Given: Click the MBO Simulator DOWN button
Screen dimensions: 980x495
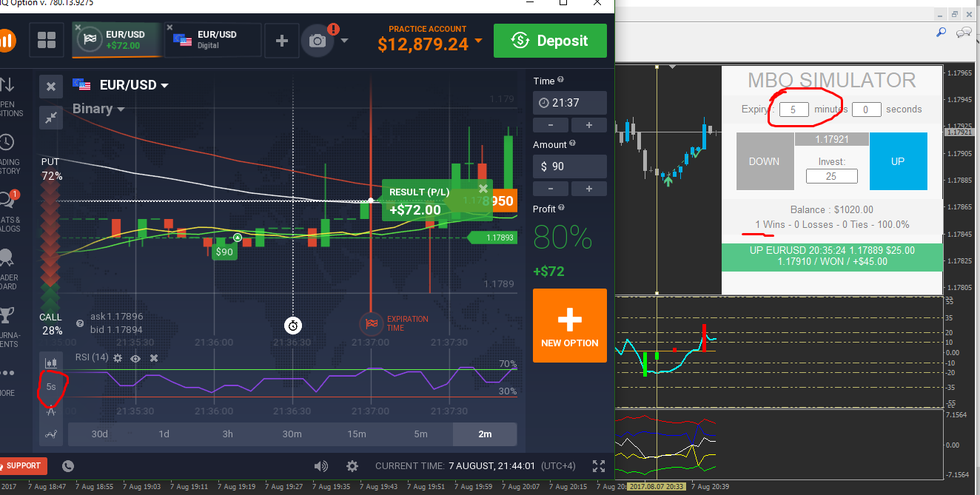Looking at the screenshot, I should [764, 161].
